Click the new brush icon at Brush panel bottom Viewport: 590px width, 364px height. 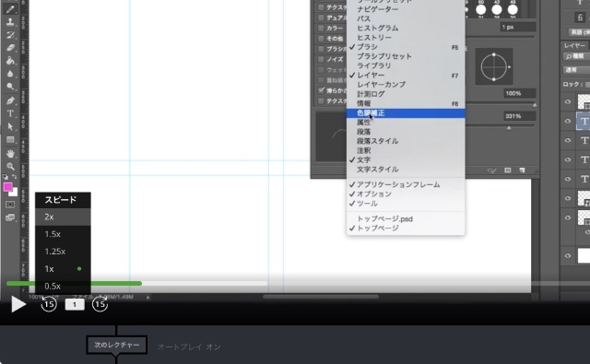coord(522,170)
